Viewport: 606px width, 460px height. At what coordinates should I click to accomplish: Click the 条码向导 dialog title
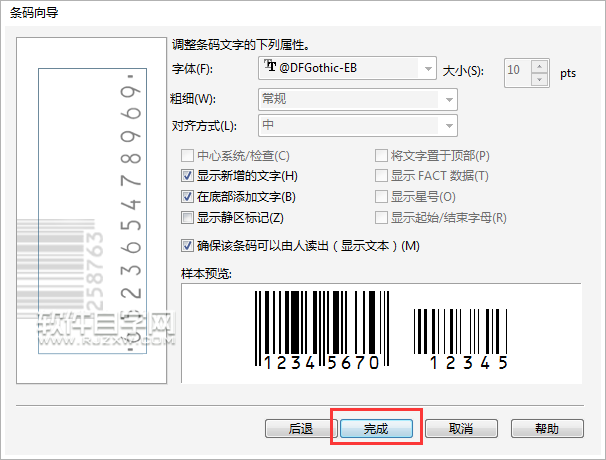click(34, 13)
